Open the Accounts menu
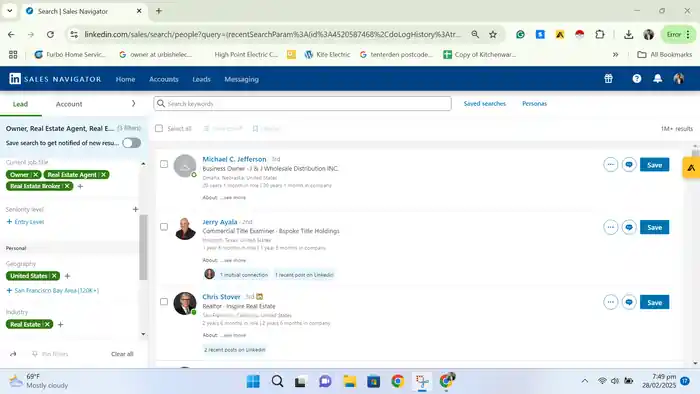This screenshot has width=700, height=394. point(164,79)
